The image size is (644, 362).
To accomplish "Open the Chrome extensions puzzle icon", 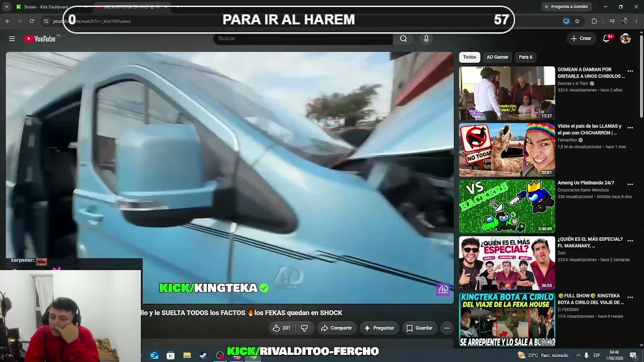I will pos(594,21).
